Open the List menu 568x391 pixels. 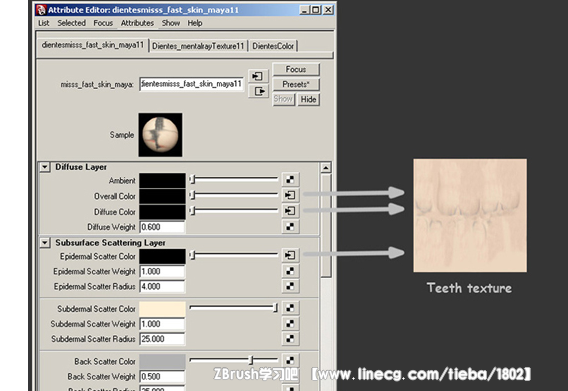pos(44,23)
